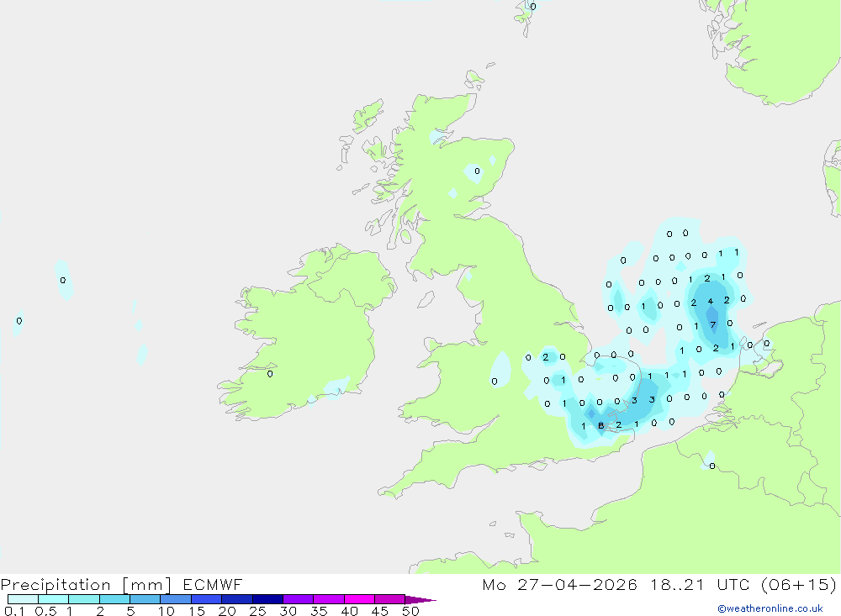Click the '18..21 UTC' time range
Viewport: 841px width, 616px height.
coord(701,584)
